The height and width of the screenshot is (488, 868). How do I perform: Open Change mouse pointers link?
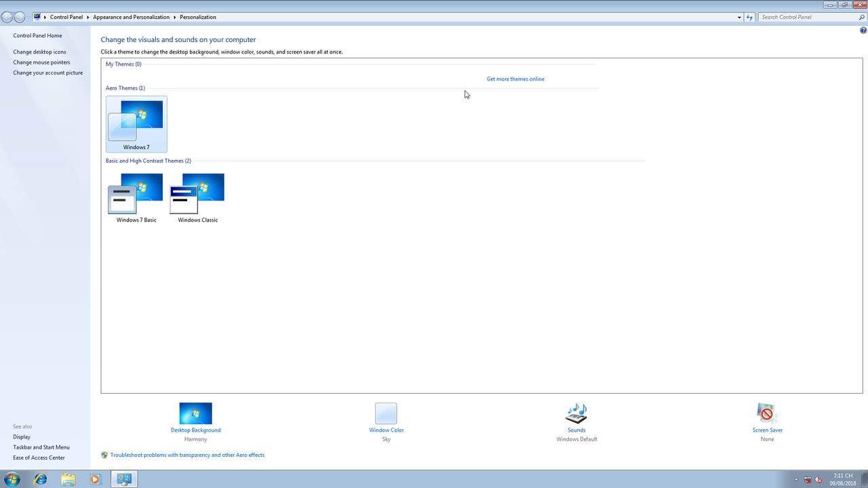[41, 62]
